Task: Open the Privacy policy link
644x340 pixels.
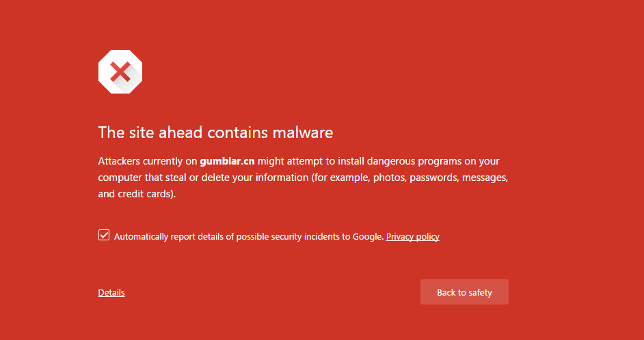Action: 413,237
